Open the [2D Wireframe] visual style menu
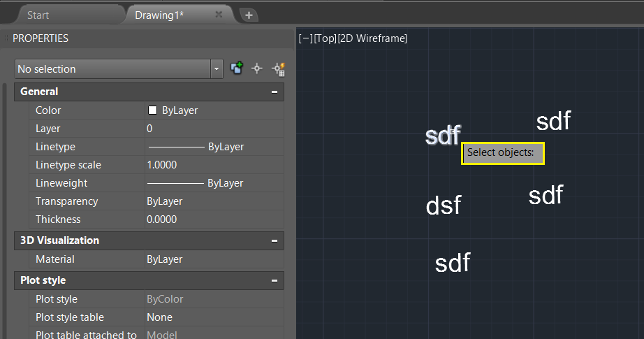Screen dimensions: 644x339 pos(372,38)
